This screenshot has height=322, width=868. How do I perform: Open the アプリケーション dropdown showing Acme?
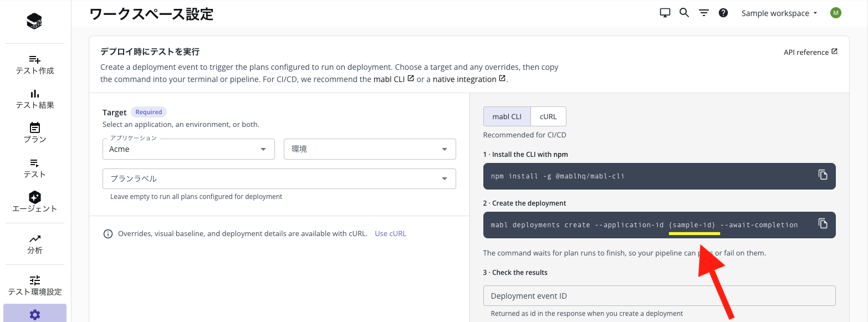188,149
